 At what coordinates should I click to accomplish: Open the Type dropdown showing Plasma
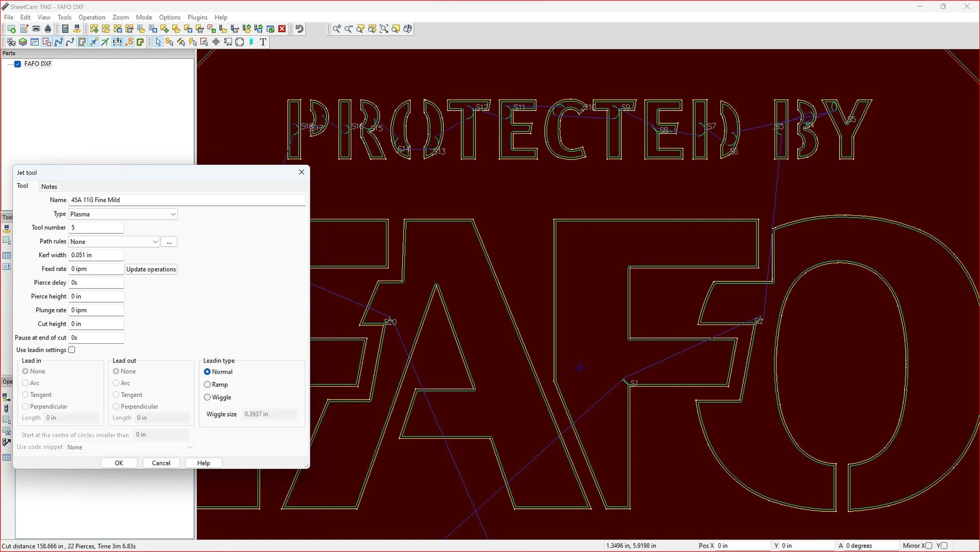(123, 214)
